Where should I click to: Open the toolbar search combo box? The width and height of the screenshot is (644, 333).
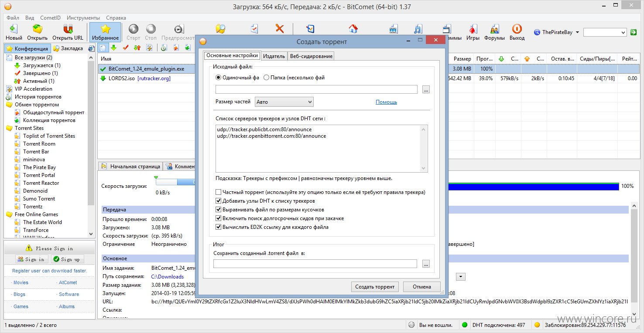[605, 32]
